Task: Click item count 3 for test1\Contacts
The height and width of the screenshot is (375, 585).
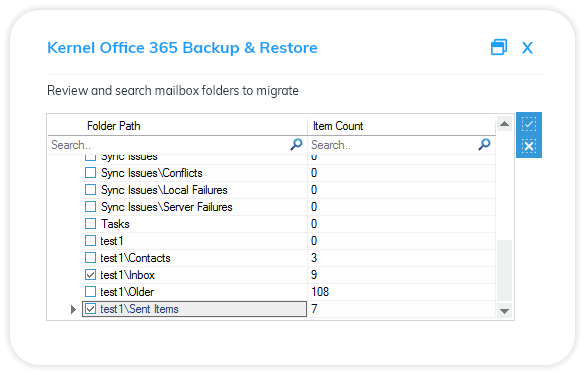Action: (x=314, y=258)
